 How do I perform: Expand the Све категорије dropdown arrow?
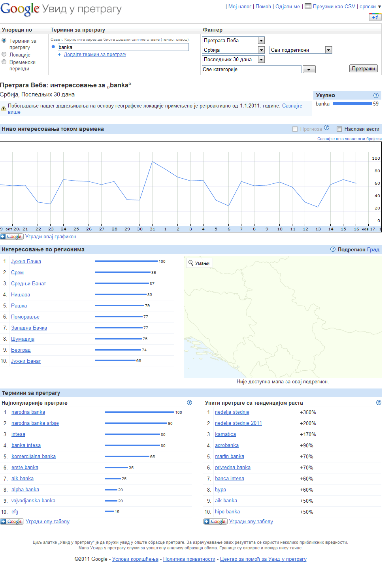click(309, 69)
